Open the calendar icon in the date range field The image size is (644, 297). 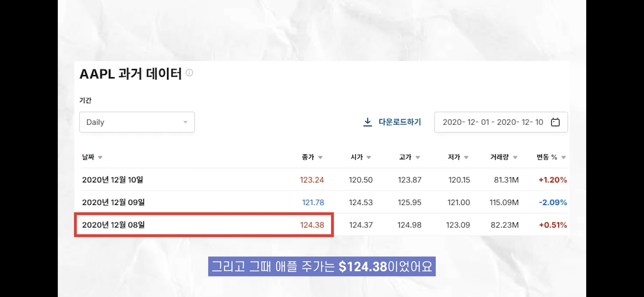point(556,122)
